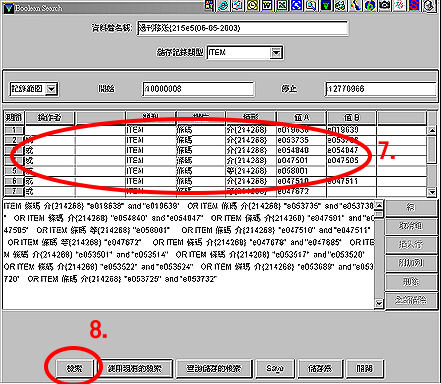Click the cell value e053735

[x=293, y=140]
